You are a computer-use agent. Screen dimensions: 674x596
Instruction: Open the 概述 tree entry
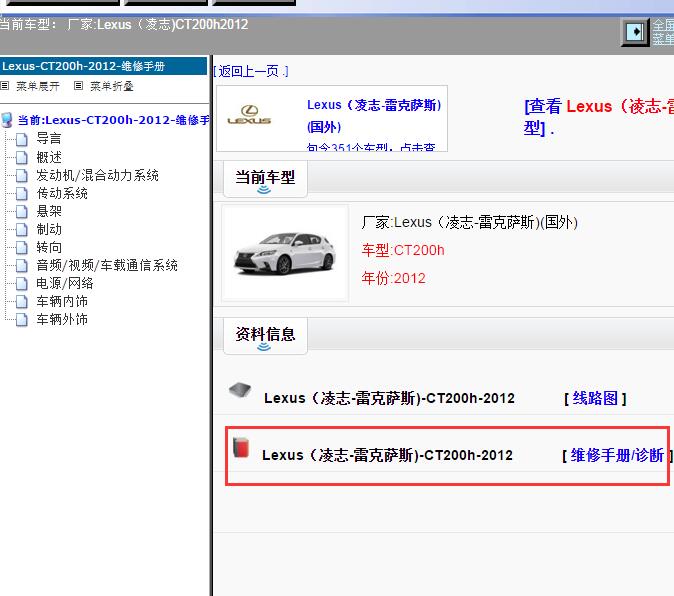pos(49,157)
